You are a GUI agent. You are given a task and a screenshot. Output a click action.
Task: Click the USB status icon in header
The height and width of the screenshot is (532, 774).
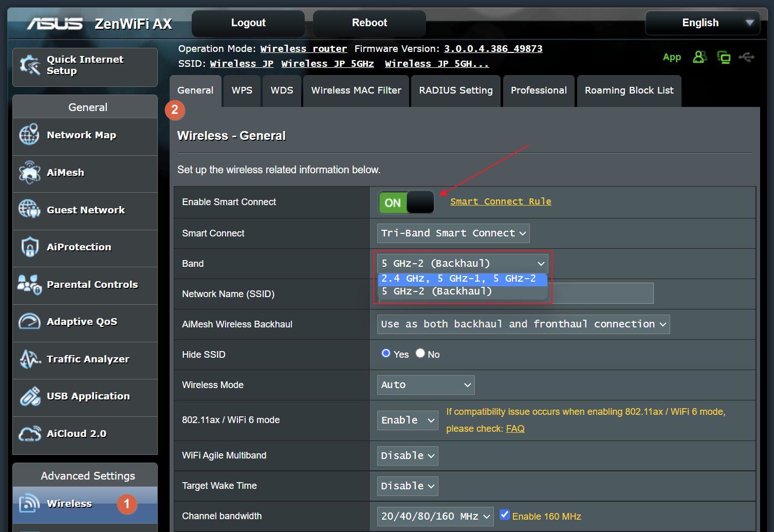pyautogui.click(x=746, y=57)
